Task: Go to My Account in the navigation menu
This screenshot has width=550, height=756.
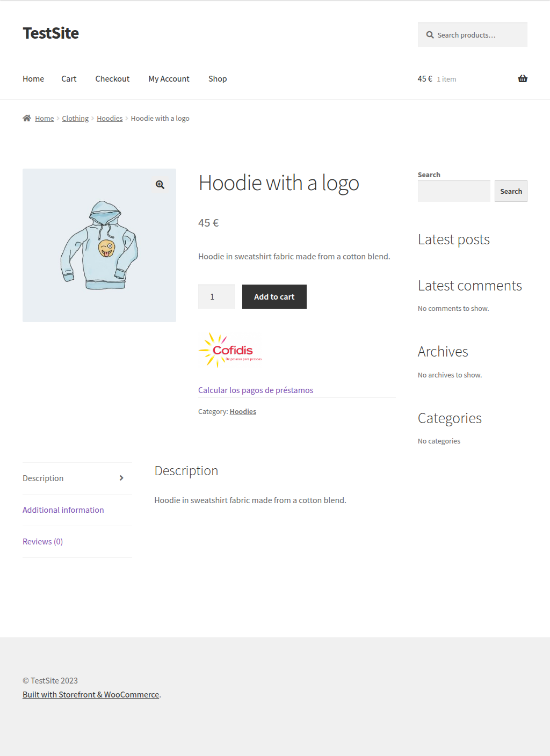Action: pyautogui.click(x=169, y=78)
